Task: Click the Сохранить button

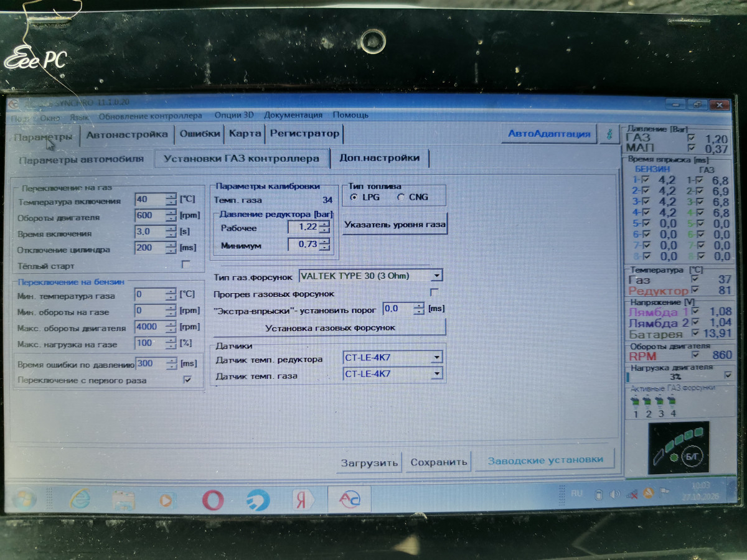Action: [x=438, y=462]
